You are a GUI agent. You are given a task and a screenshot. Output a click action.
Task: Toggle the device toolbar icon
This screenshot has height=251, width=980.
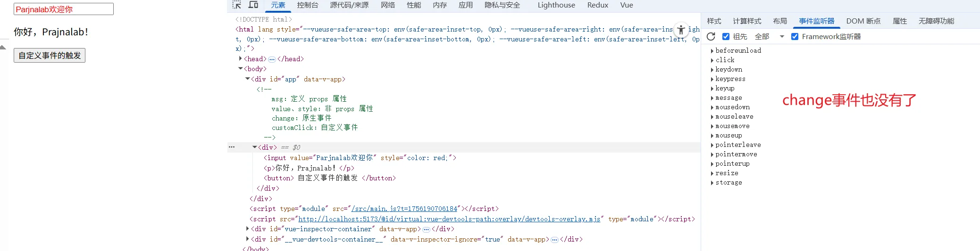[253, 5]
